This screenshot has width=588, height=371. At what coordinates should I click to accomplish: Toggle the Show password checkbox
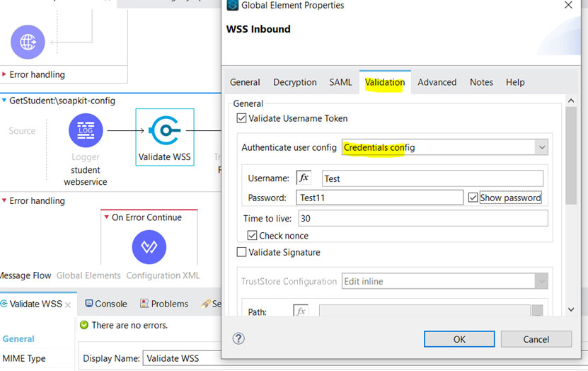(x=473, y=198)
